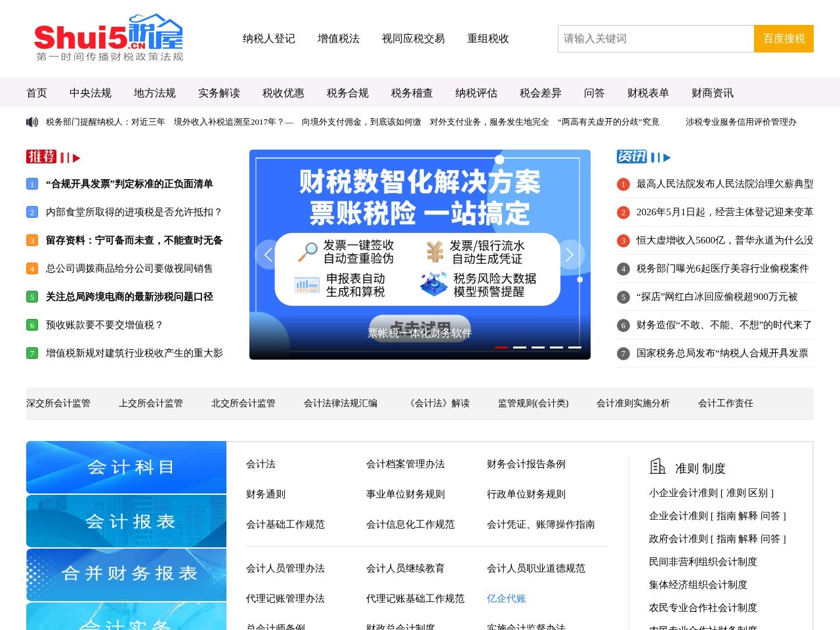Open the 恒大虚增收入5600亿 news headline

[725, 240]
